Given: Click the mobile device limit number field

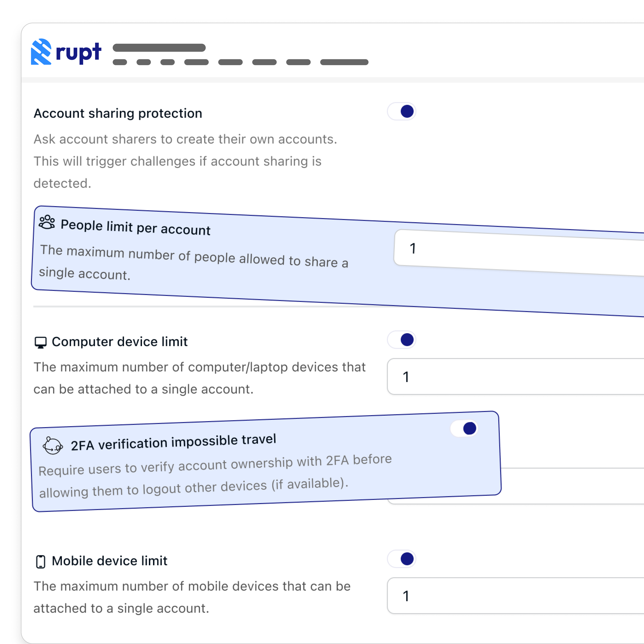Looking at the screenshot, I should pos(515,596).
